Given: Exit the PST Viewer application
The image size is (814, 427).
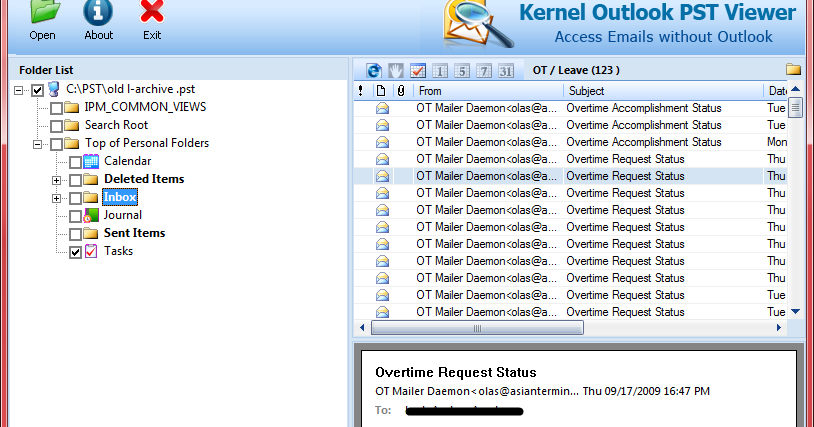Looking at the screenshot, I should (152, 21).
